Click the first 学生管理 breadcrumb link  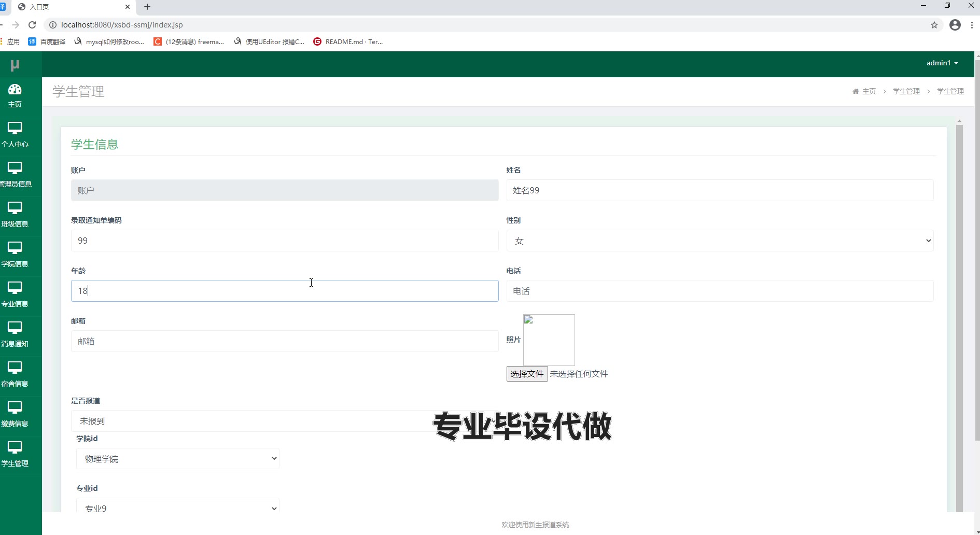(x=906, y=91)
